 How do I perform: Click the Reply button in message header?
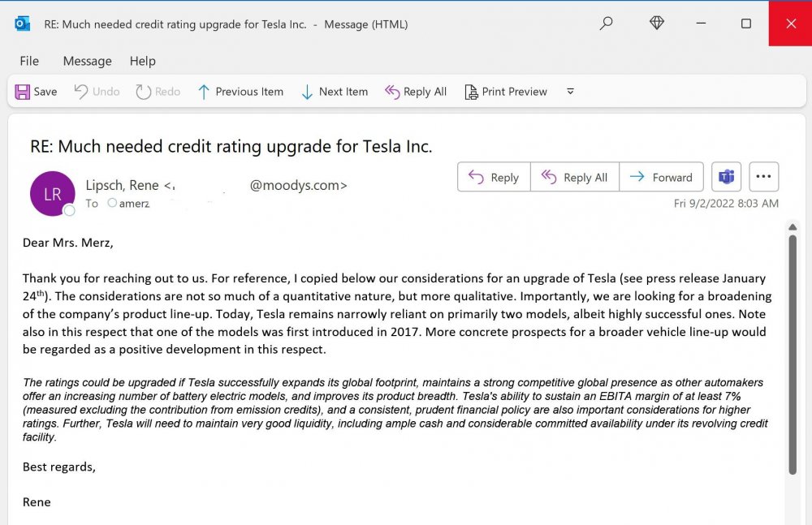[x=494, y=177]
